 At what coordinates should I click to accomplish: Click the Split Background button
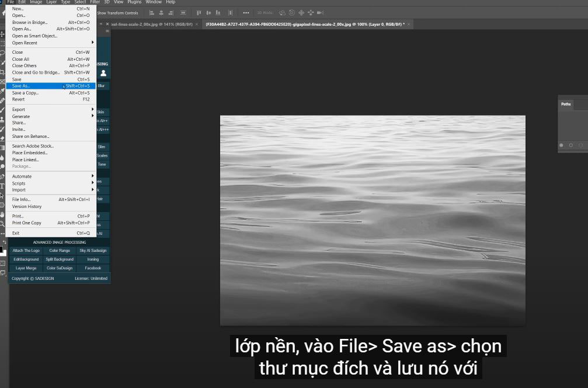tap(60, 259)
